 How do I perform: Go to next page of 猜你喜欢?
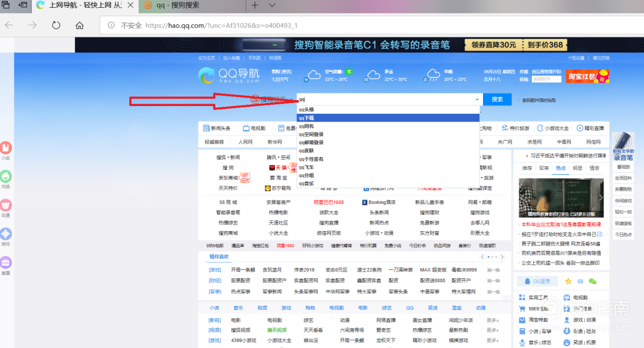point(502,257)
